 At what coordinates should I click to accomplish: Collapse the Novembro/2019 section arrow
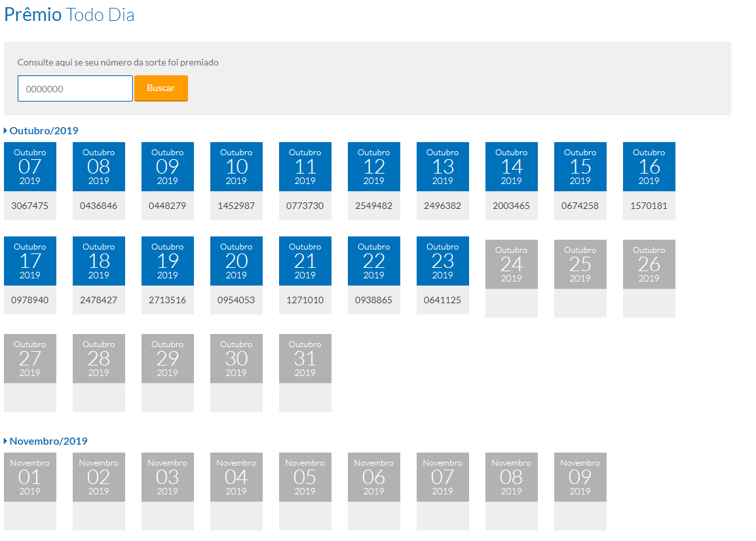[x=6, y=441]
